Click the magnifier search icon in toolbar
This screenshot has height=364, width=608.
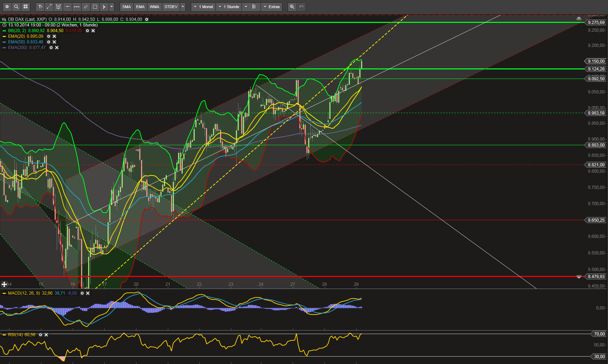point(16,7)
